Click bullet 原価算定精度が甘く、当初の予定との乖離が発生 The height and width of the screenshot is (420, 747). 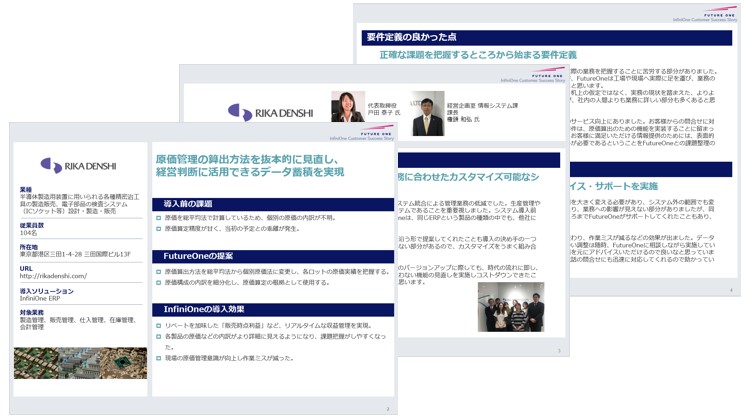click(x=232, y=229)
